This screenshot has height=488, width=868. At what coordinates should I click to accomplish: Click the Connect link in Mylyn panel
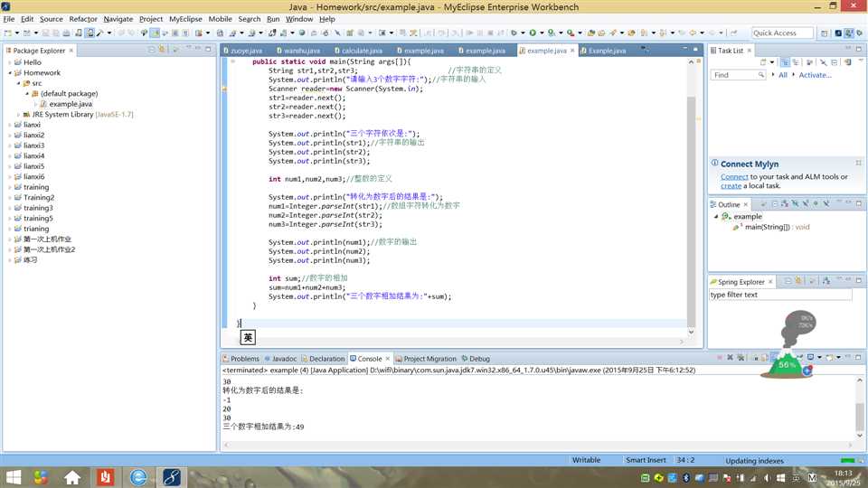(x=734, y=177)
